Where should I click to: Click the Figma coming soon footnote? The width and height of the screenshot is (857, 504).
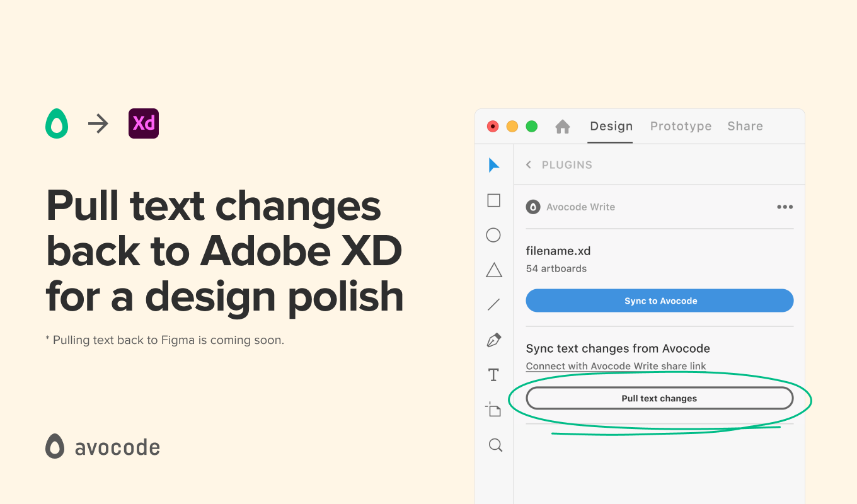click(165, 340)
